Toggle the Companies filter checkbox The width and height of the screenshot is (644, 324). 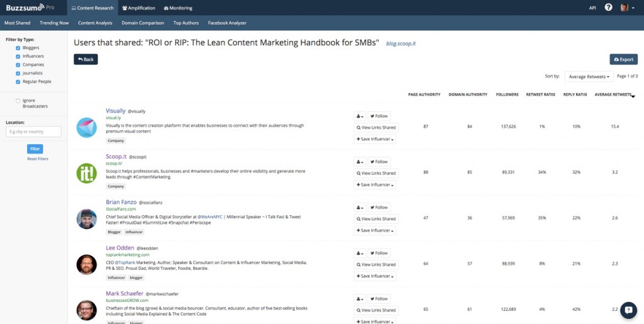18,65
